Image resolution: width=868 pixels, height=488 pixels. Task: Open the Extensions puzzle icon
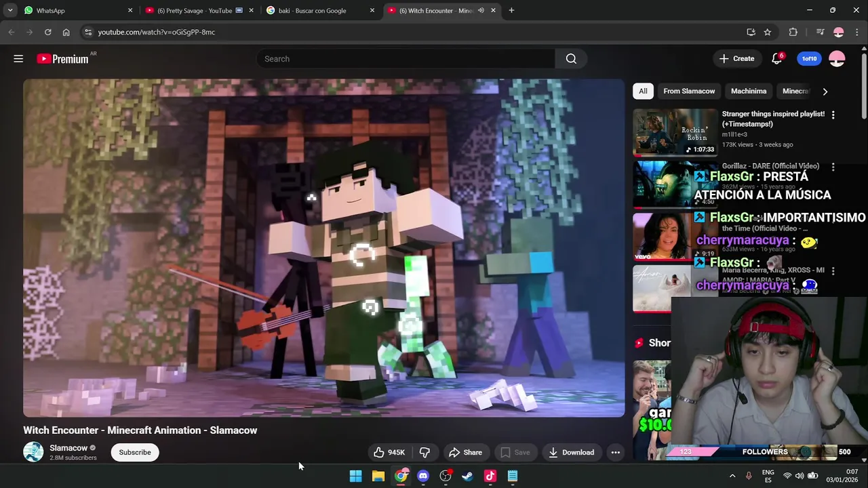click(793, 32)
